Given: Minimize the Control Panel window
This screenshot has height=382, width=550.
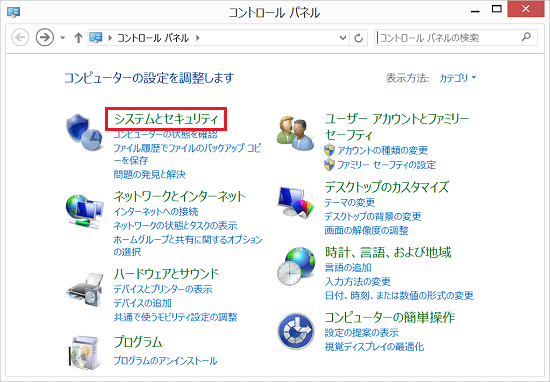Looking at the screenshot, I should coord(475,11).
